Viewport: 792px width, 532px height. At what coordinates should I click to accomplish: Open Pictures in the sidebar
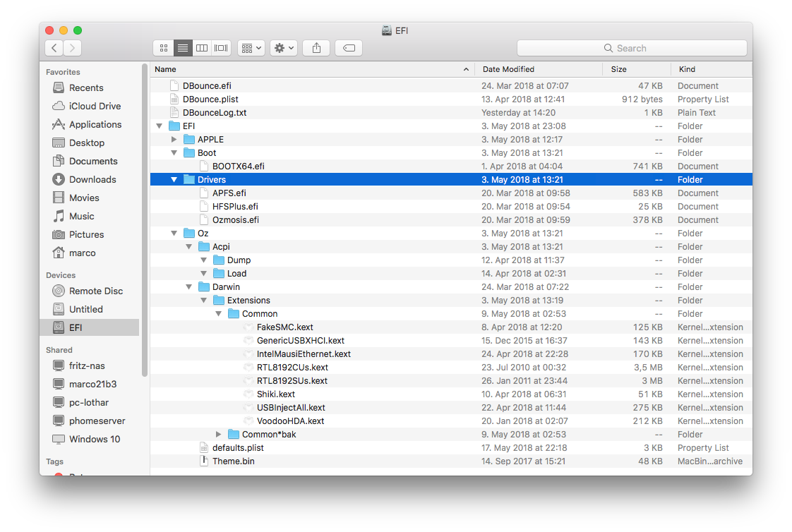pyautogui.click(x=78, y=235)
